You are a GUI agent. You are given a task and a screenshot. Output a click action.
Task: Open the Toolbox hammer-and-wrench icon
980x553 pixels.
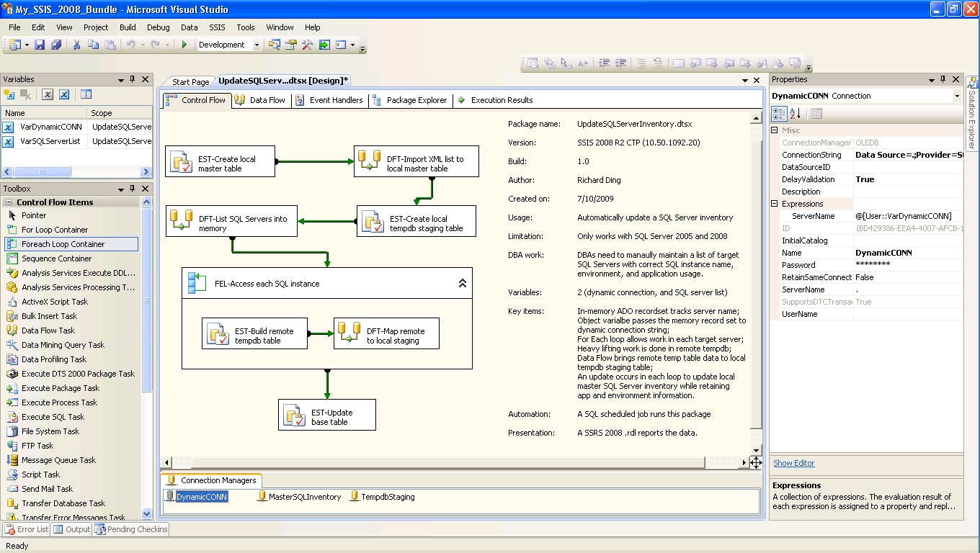pyautogui.click(x=308, y=45)
